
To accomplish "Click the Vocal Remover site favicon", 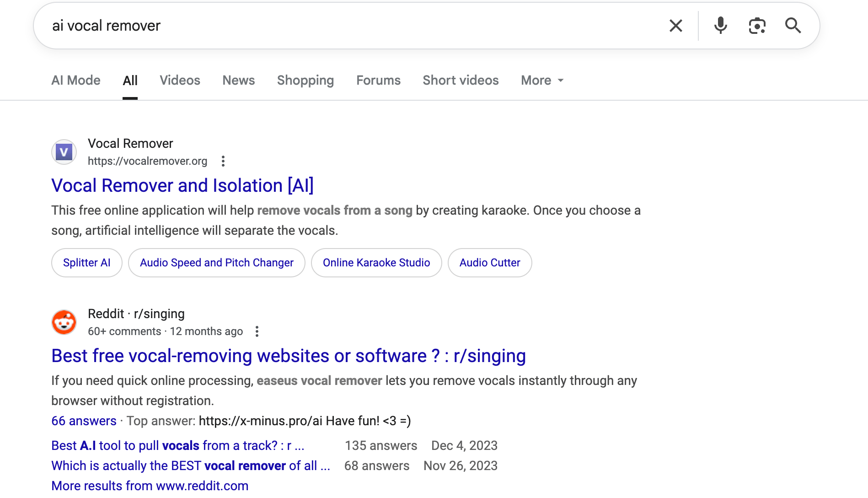I will tap(64, 152).
